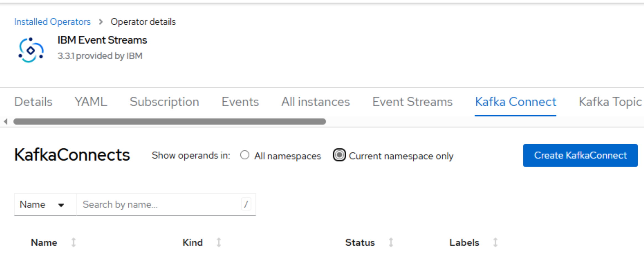Click the breadcrumb separator chevron
This screenshot has width=644, height=254.
101,22
